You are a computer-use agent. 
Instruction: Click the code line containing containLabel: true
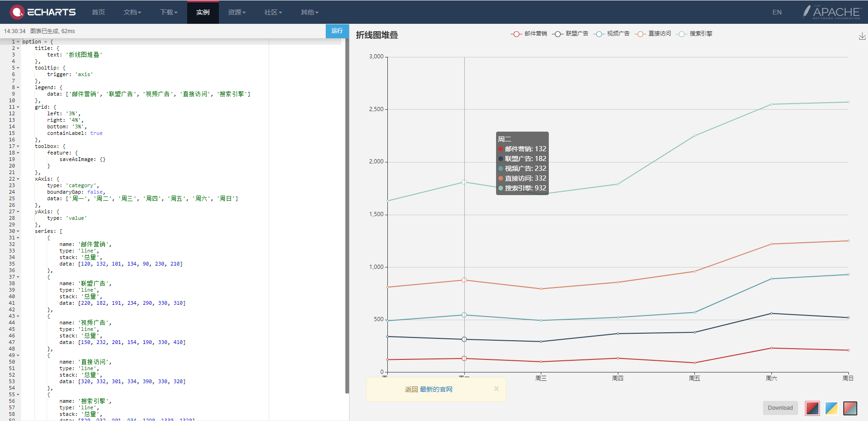pos(75,133)
